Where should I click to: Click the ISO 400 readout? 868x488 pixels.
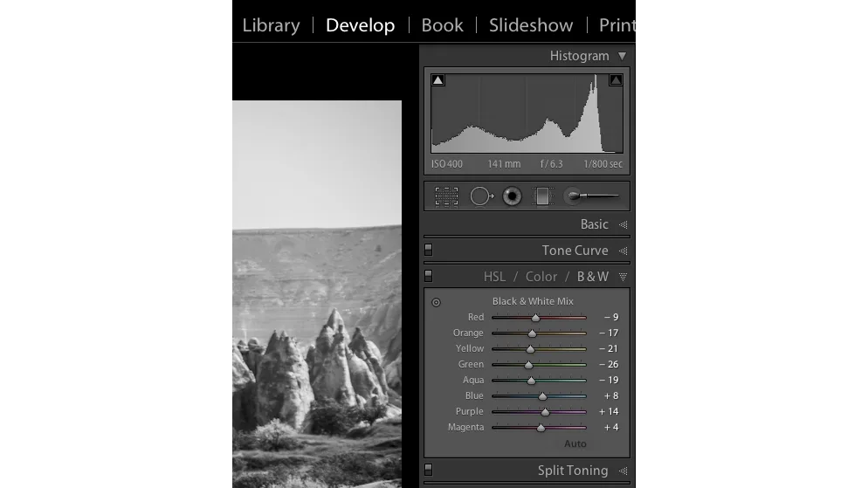point(447,164)
